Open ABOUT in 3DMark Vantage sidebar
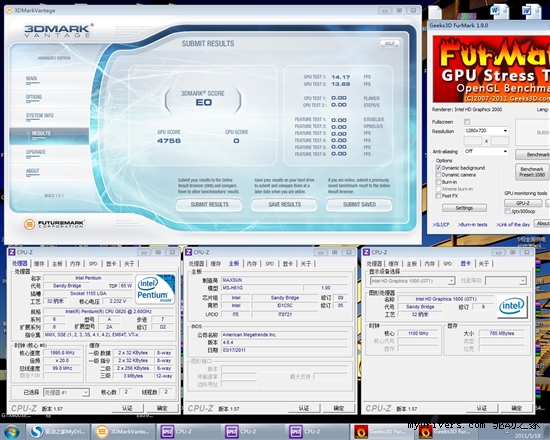This screenshot has width=550, height=440. coord(32,171)
